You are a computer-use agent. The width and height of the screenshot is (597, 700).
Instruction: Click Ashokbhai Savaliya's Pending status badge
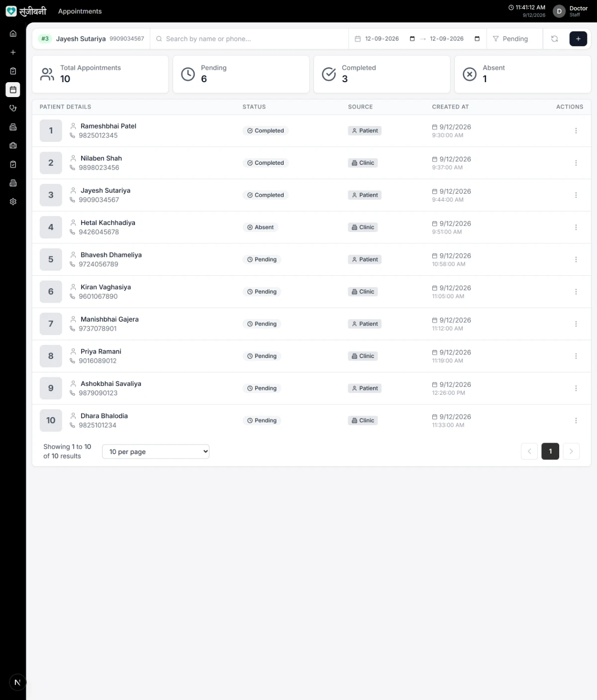262,388
